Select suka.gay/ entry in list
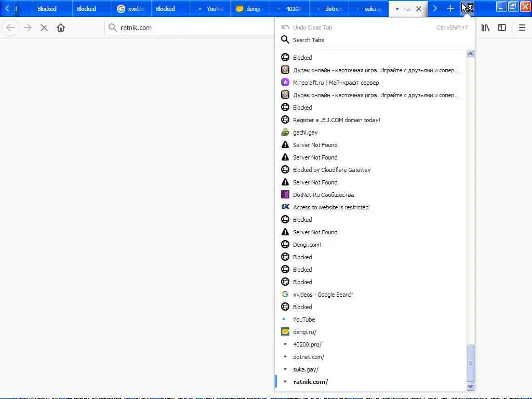532x399 pixels. coord(371,369)
